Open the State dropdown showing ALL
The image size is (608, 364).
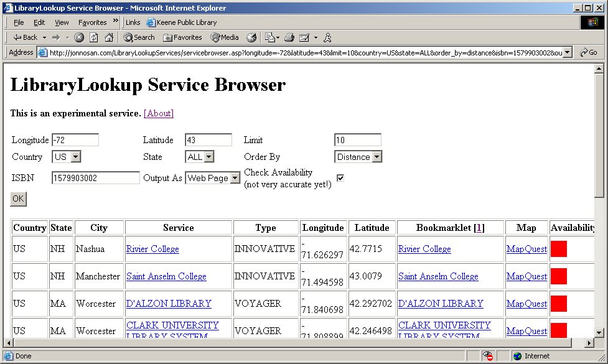tap(200, 157)
